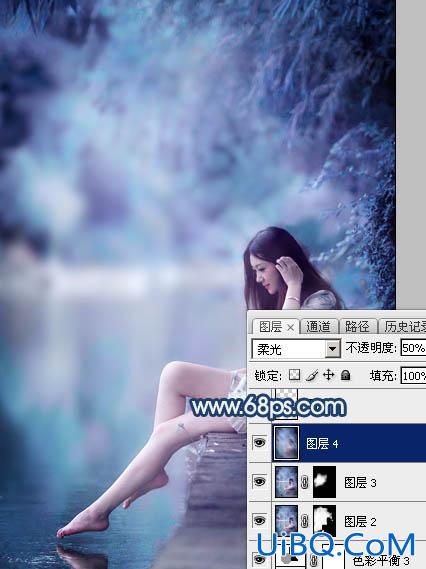Select the 图层 3 layer mask thumbnail

tap(324, 482)
